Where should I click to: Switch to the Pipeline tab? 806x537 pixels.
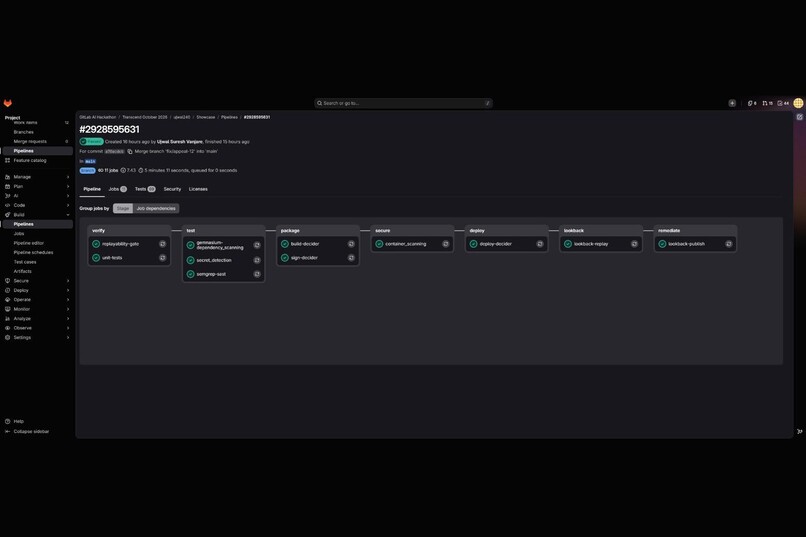coord(92,189)
